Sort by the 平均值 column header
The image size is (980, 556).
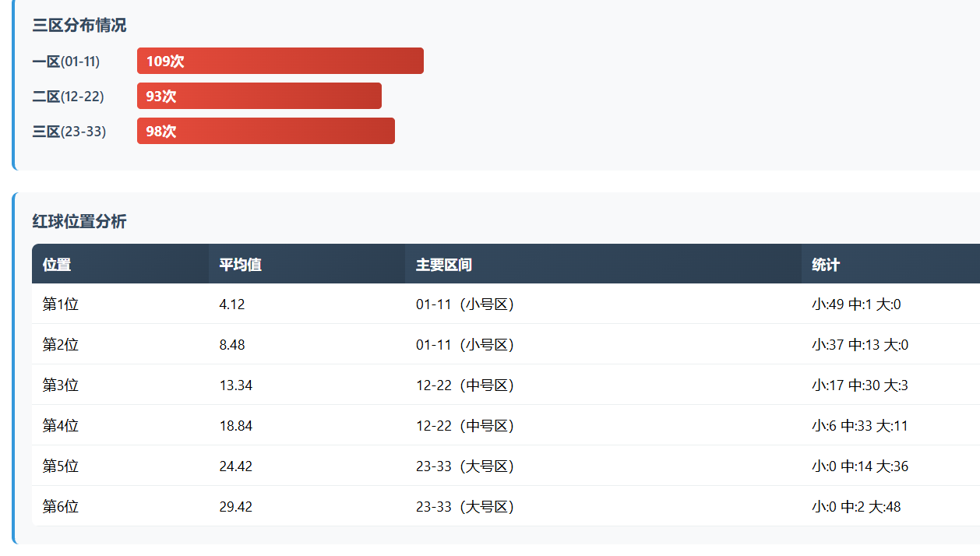[x=240, y=265]
